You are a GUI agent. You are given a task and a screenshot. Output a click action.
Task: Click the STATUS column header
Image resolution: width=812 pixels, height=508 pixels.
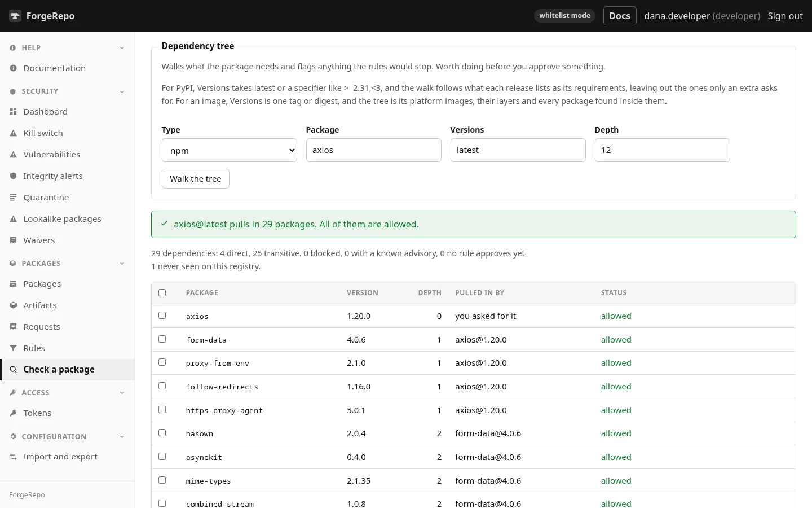click(x=614, y=293)
